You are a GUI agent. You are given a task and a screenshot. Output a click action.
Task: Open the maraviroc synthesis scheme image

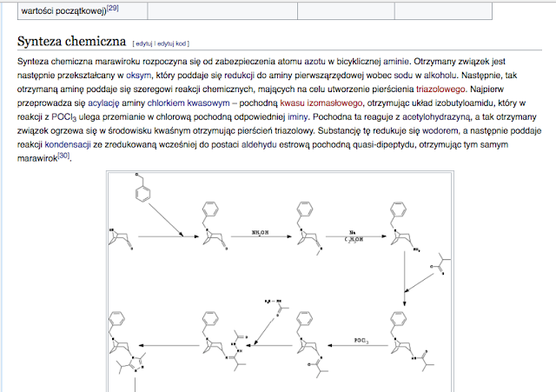(280, 282)
